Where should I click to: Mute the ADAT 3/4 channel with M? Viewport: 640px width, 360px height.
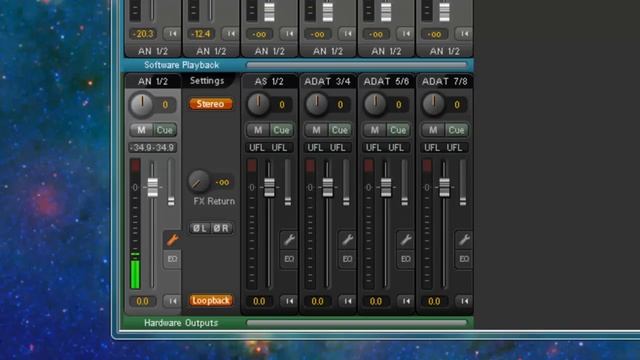point(316,130)
